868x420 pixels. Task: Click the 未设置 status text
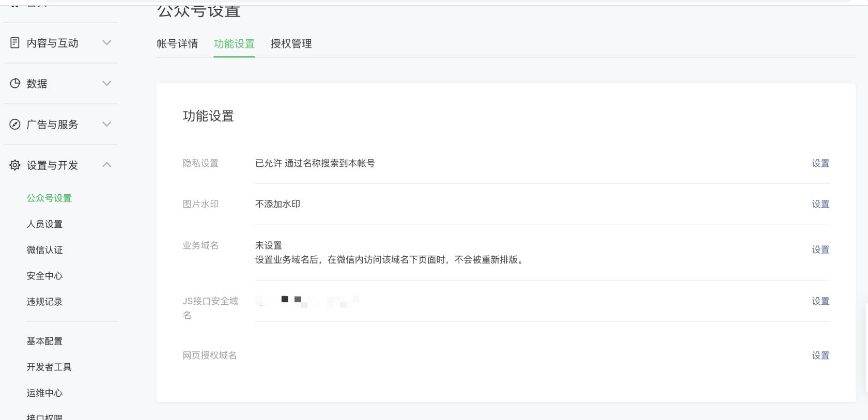point(269,245)
